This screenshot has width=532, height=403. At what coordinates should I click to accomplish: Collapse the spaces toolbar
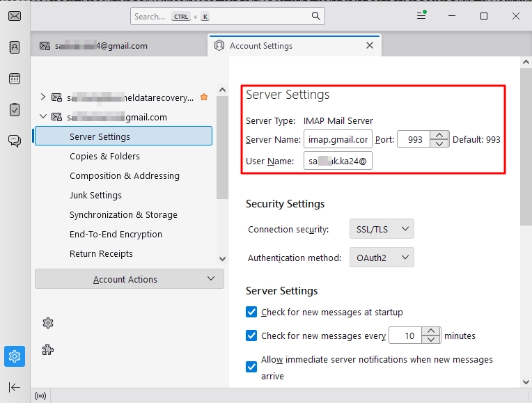[14, 387]
